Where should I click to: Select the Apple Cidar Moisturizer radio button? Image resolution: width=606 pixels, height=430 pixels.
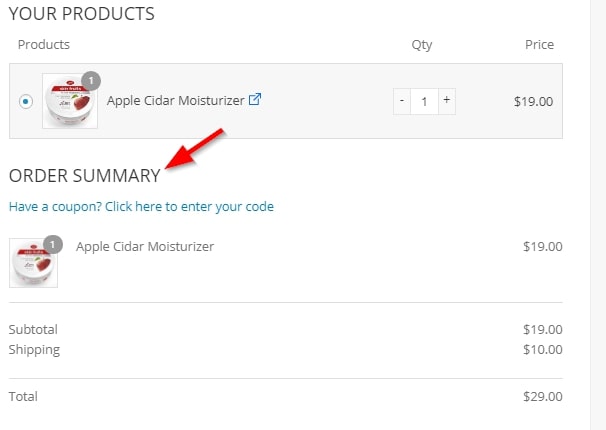coord(26,102)
